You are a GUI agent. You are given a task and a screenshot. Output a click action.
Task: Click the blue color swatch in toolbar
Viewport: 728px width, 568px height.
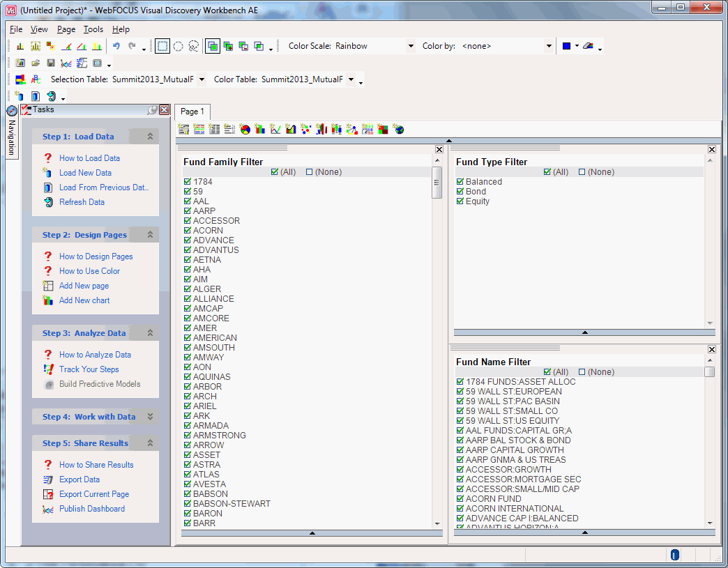566,46
